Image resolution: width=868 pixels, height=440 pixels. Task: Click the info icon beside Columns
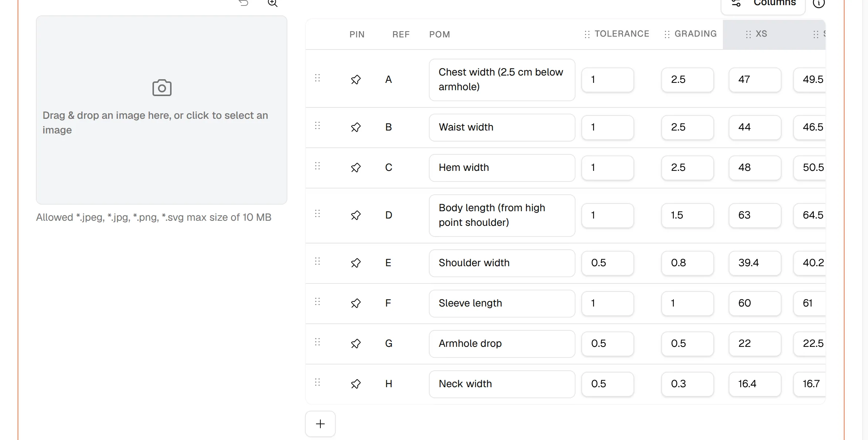pyautogui.click(x=819, y=3)
